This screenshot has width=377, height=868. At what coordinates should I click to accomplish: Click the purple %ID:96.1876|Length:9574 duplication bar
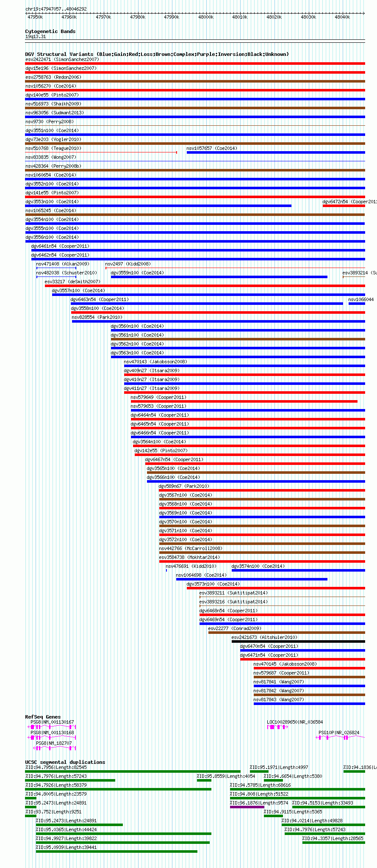click(247, 807)
